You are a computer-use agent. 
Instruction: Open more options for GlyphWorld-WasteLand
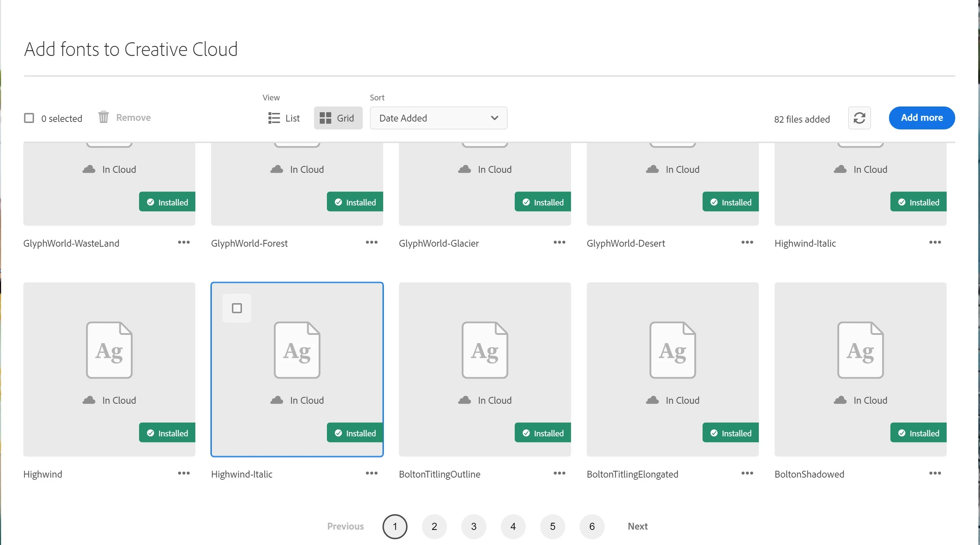(x=184, y=242)
